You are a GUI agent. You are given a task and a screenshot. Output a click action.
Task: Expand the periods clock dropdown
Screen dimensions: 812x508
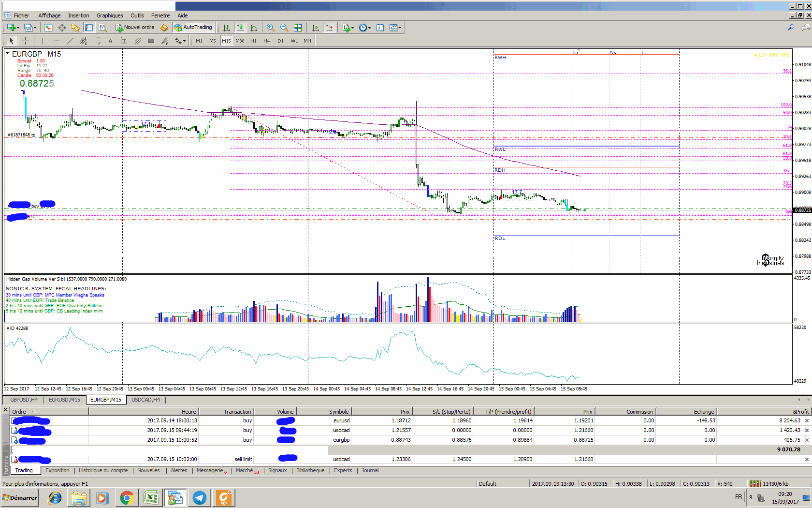(x=370, y=28)
